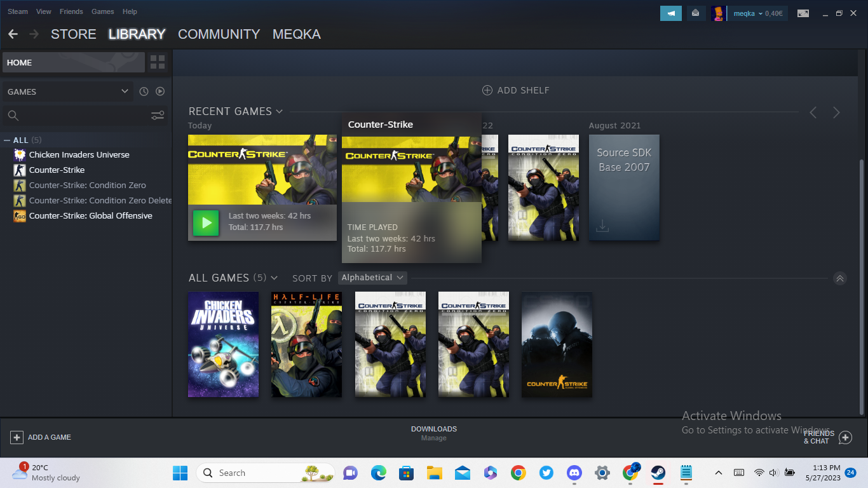Switch to collections grid view icon

click(x=158, y=62)
